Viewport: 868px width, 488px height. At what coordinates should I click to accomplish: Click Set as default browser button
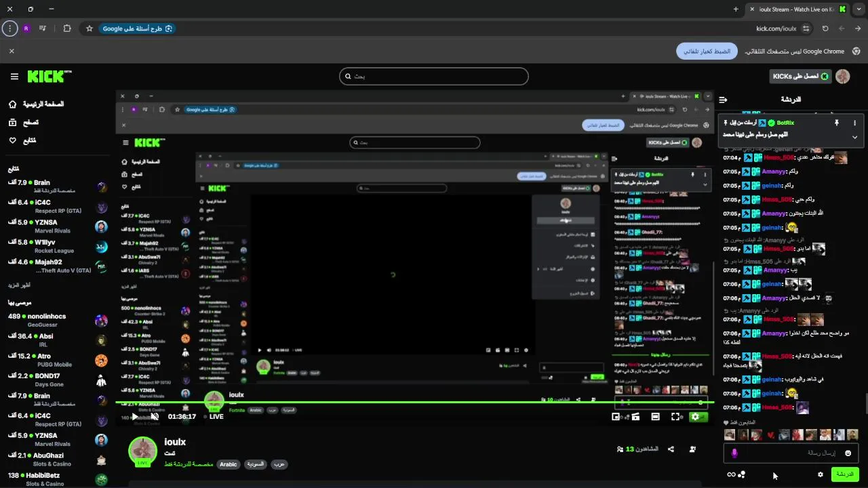pyautogui.click(x=707, y=52)
